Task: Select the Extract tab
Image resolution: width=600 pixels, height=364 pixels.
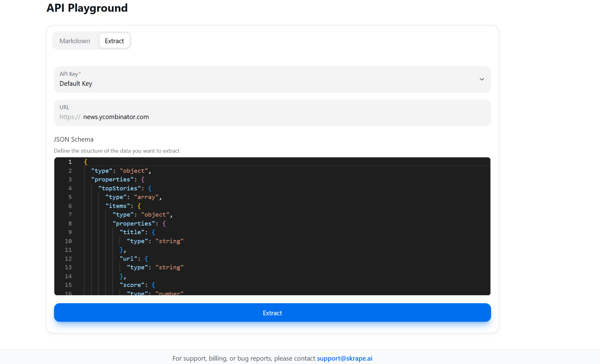Action: 114,41
